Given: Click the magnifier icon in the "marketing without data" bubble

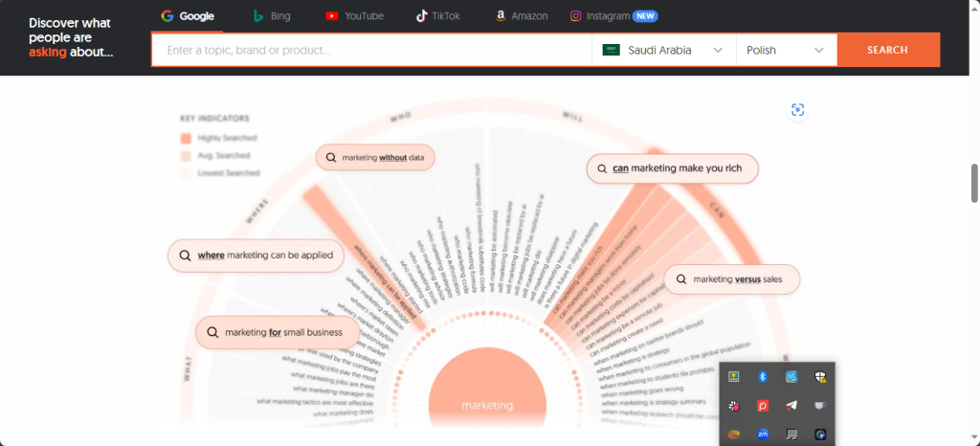Looking at the screenshot, I should (x=330, y=157).
